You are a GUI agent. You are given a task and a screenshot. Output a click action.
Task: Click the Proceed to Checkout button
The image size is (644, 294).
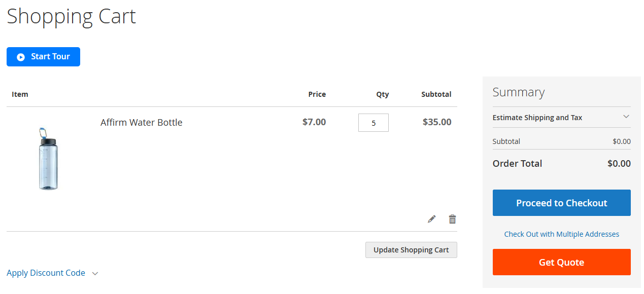point(561,203)
